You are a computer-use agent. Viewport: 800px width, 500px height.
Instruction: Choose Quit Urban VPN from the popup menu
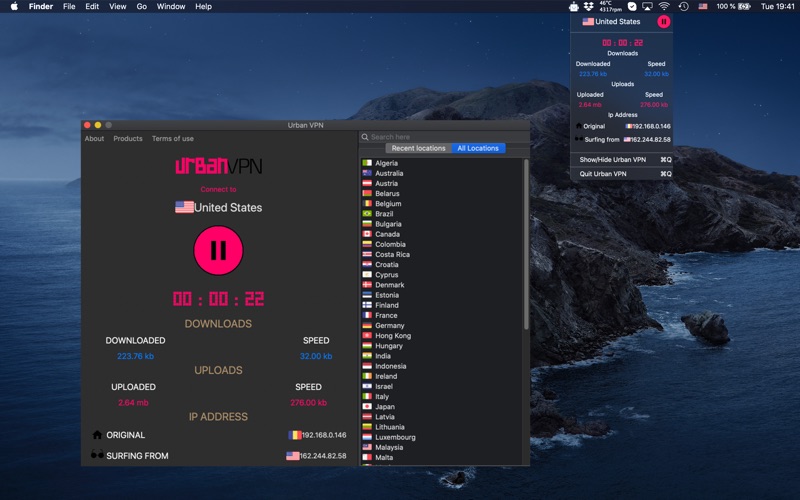pos(621,174)
